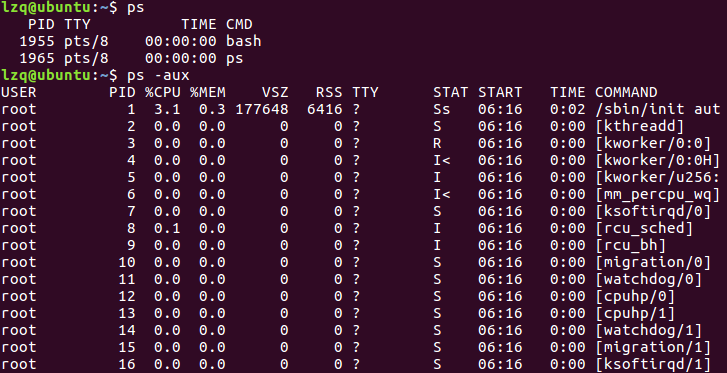727x373 pixels.
Task: Click the STAT column header
Action: pos(450,92)
